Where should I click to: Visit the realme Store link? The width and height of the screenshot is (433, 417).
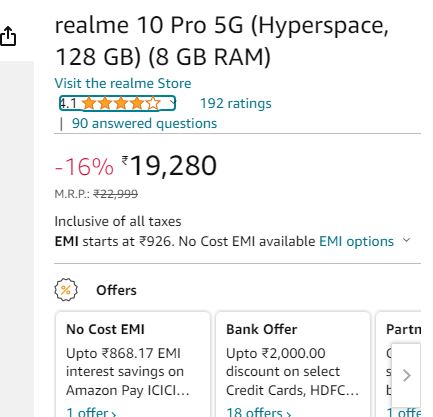123,83
